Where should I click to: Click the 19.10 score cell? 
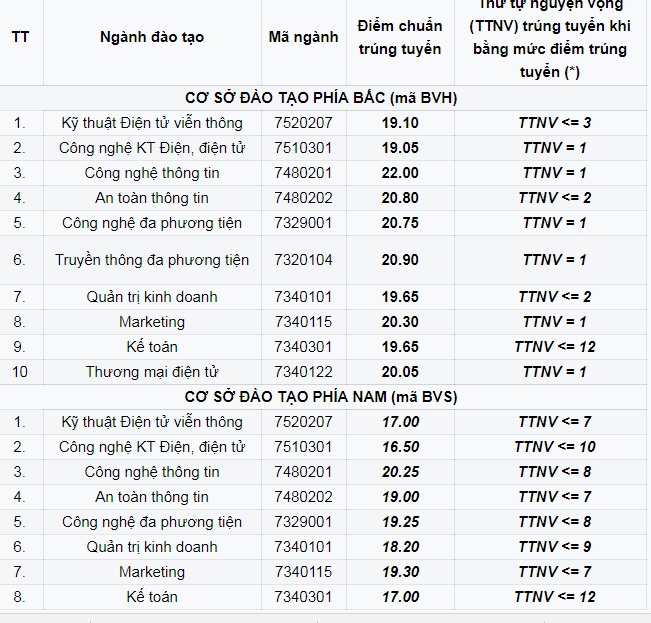[400, 123]
